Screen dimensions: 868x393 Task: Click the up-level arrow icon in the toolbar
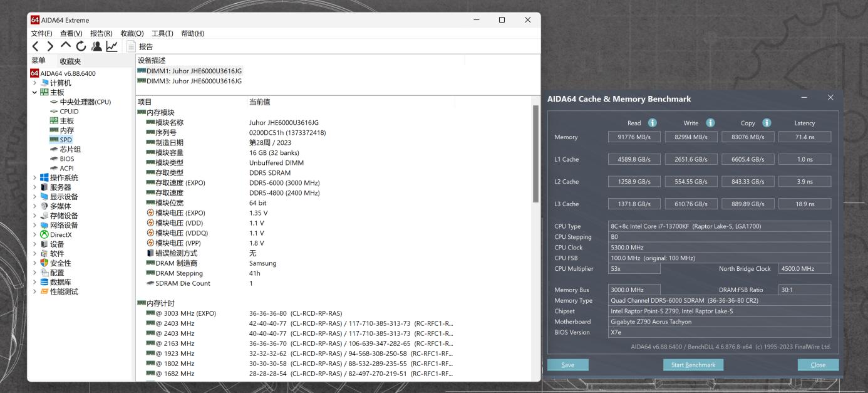tap(65, 46)
